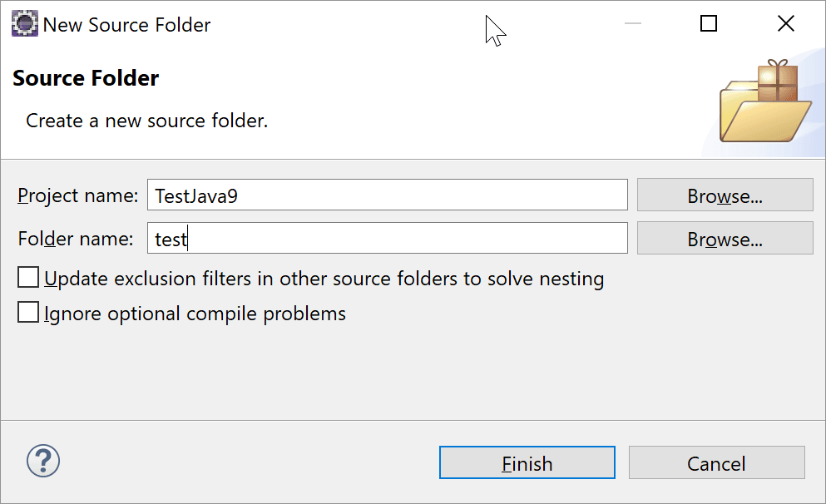Cancel creating the source folder

[x=716, y=462]
